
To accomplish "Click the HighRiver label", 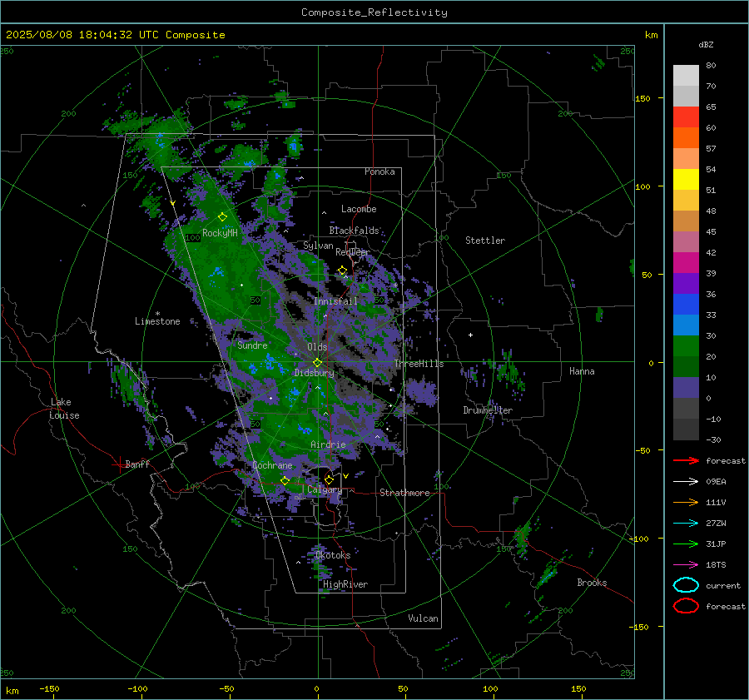I will pyautogui.click(x=345, y=584).
